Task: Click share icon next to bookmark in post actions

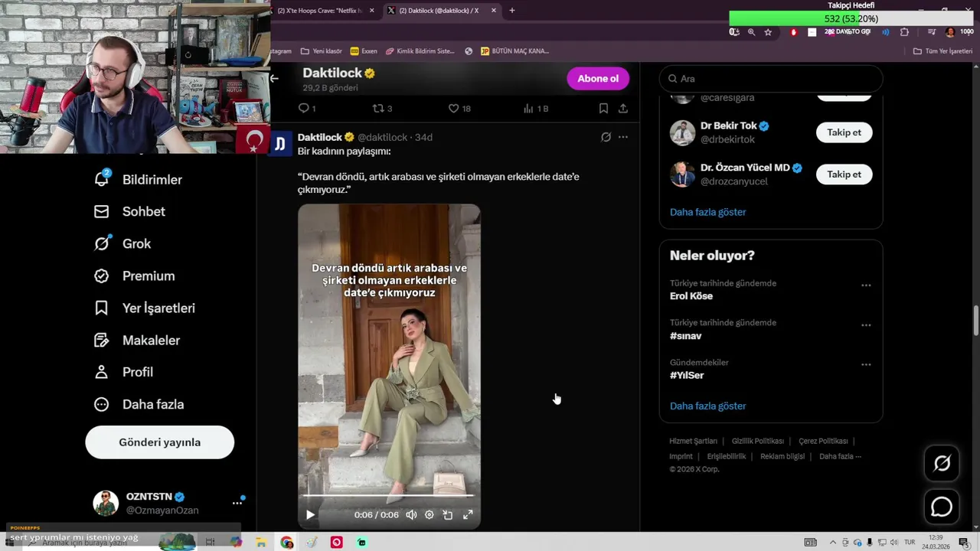Action: pyautogui.click(x=623, y=109)
